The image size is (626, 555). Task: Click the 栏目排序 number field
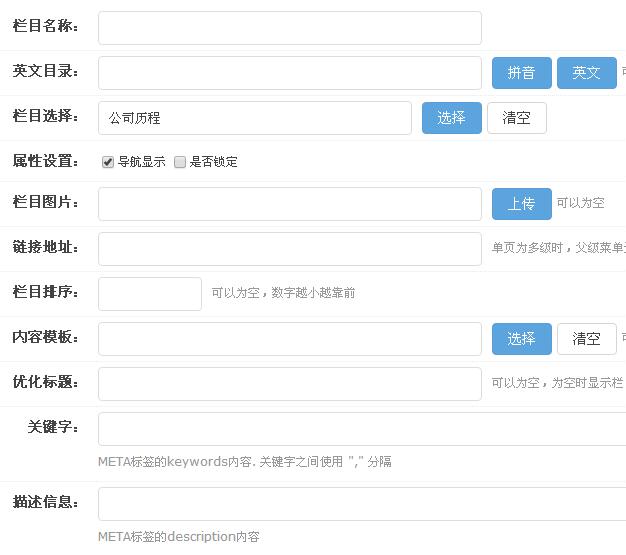coord(149,294)
